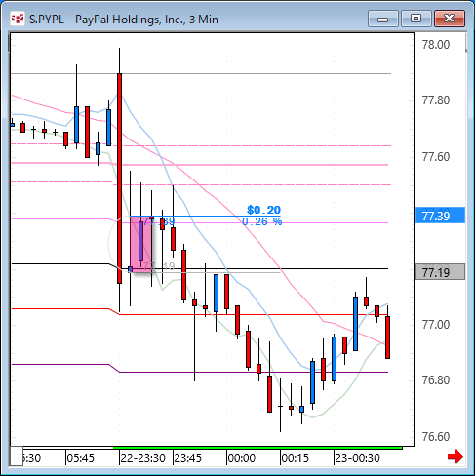
Task: Click the 22-23:30 time axis label
Action: (x=143, y=458)
